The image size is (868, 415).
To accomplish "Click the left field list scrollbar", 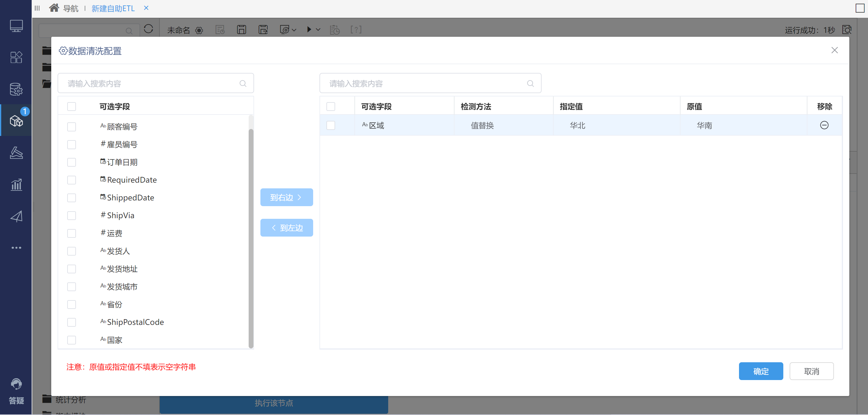I will [251, 238].
